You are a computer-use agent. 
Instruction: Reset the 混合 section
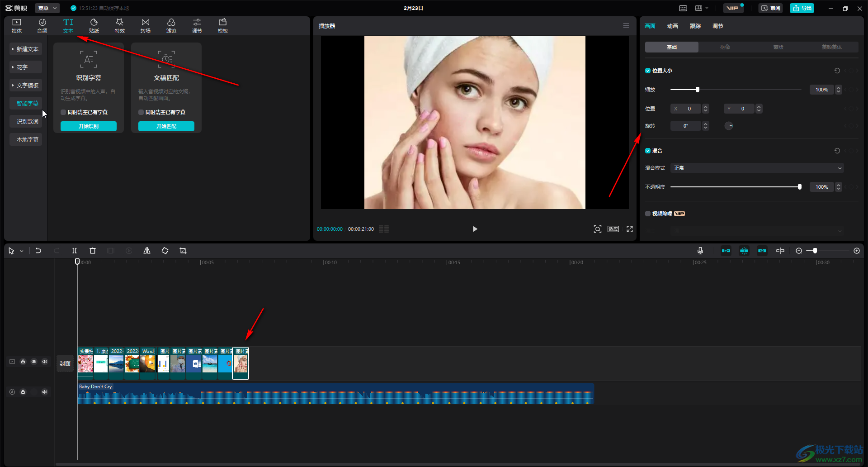coord(837,151)
